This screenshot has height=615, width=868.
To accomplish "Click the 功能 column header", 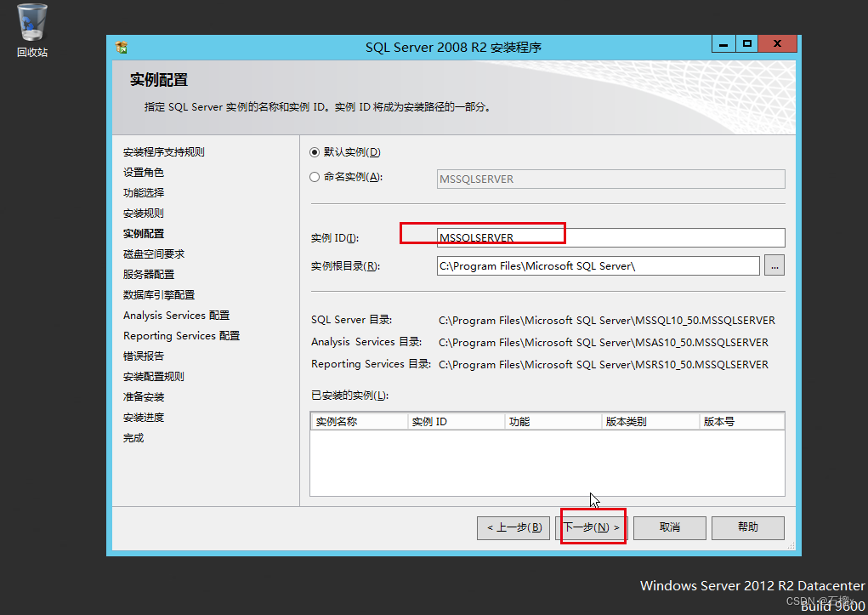I will (553, 422).
